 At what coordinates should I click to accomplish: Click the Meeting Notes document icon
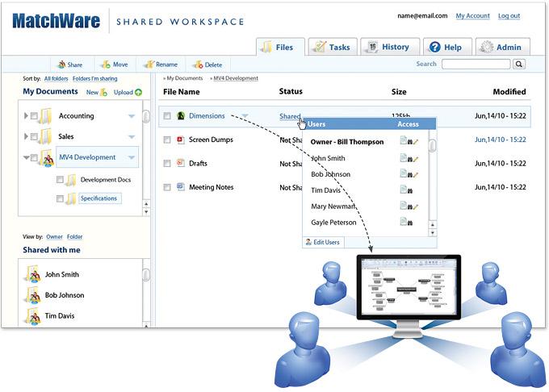click(x=181, y=187)
